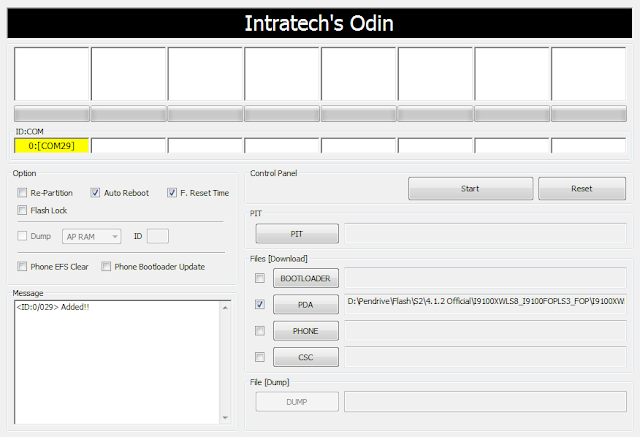
Task: Click the PDA file path field
Action: (485, 304)
